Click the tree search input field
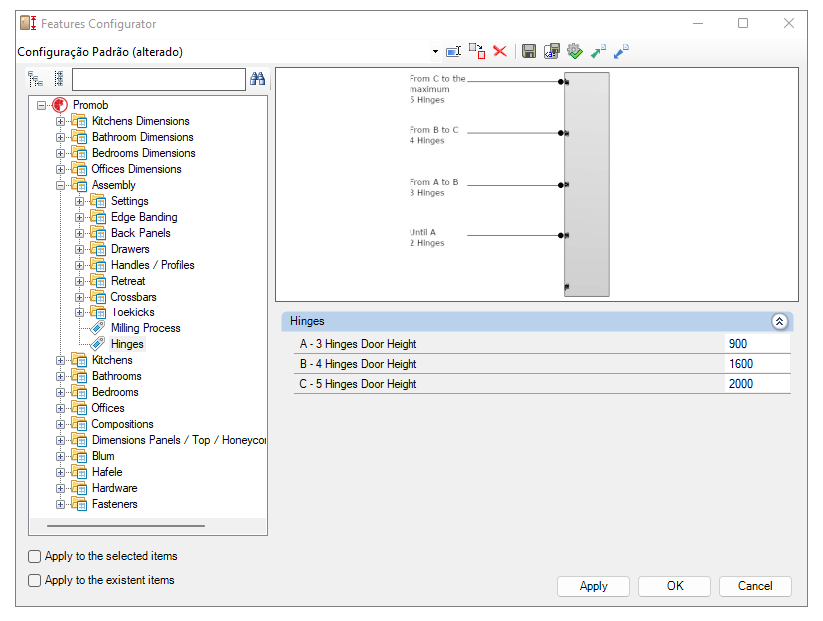The height and width of the screenshot is (621, 823). [159, 79]
